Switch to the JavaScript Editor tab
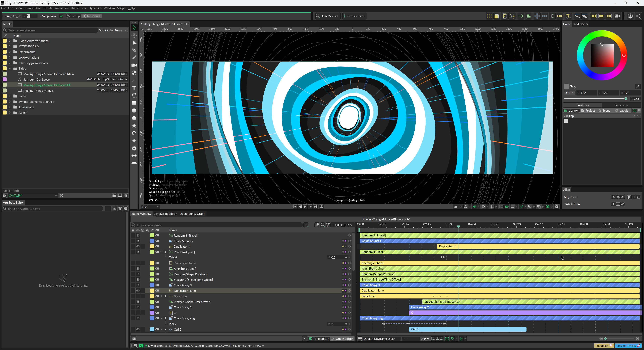The height and width of the screenshot is (350, 644). point(165,214)
